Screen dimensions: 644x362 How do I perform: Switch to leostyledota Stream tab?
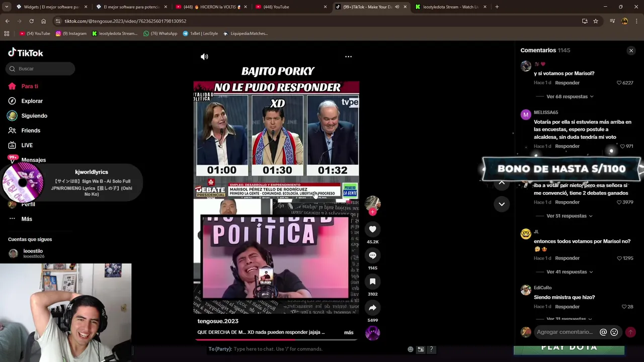point(450,7)
